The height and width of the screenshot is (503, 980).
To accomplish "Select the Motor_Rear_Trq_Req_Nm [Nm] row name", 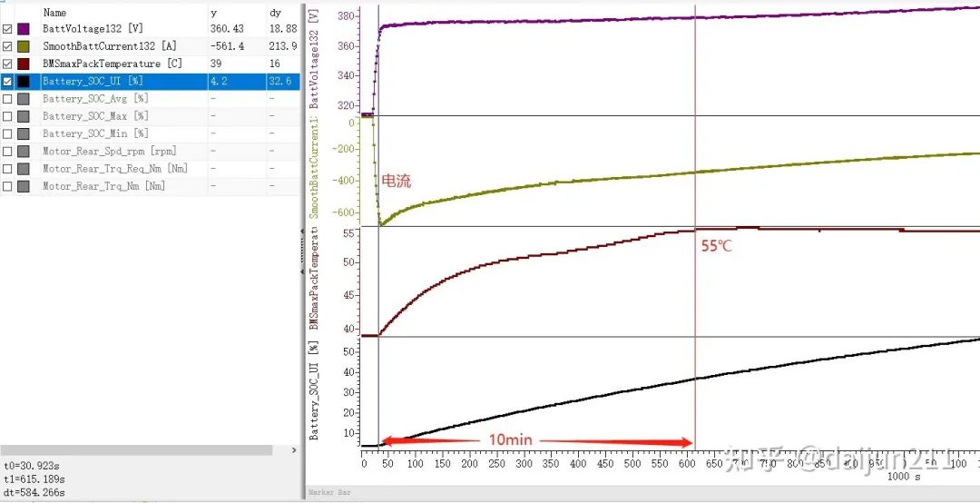I will click(x=115, y=169).
